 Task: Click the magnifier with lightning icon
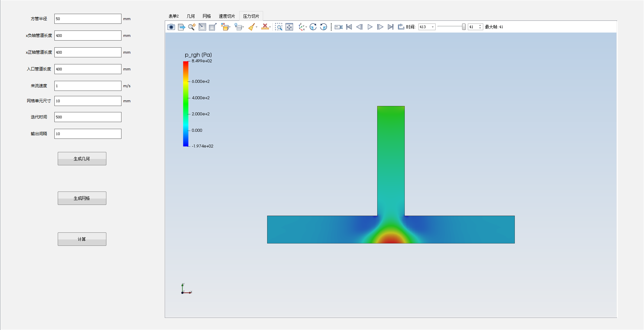192,27
